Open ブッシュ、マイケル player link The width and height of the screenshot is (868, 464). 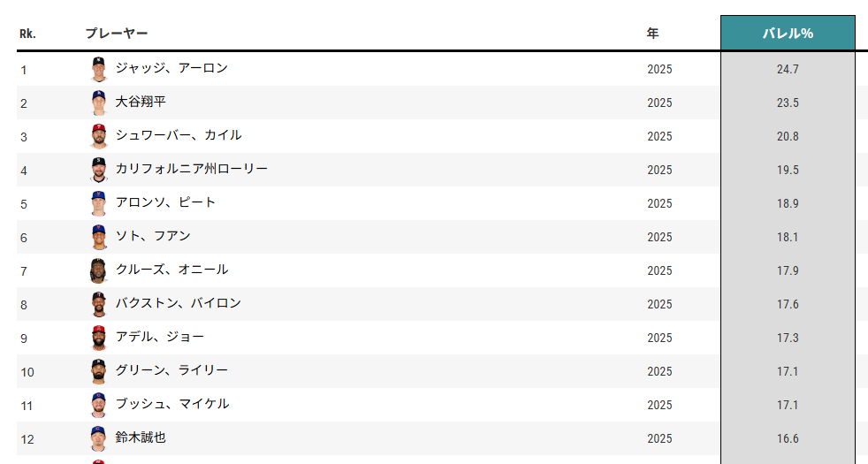coord(172,404)
